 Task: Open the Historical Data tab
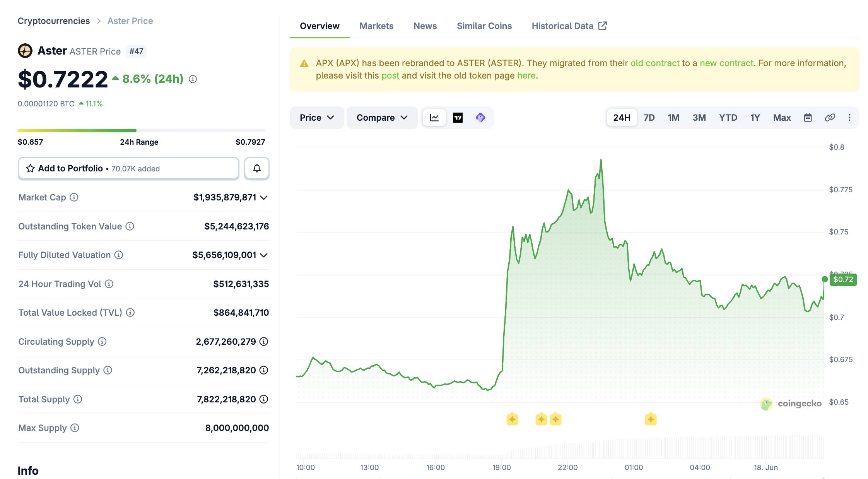(569, 26)
